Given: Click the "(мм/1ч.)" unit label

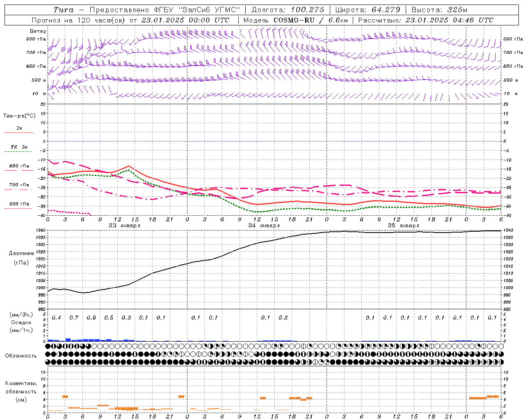Looking at the screenshot, I should [21, 330].
